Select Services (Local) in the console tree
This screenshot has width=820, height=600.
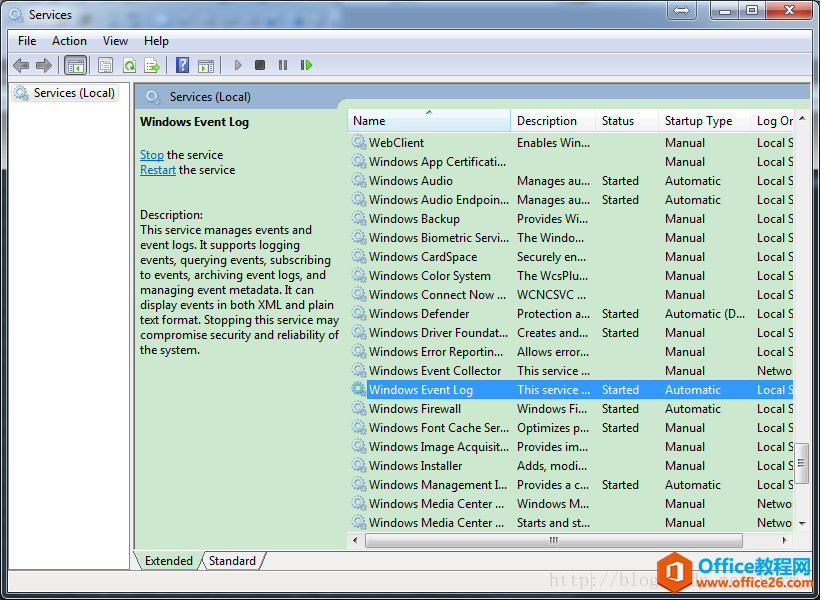coord(74,93)
